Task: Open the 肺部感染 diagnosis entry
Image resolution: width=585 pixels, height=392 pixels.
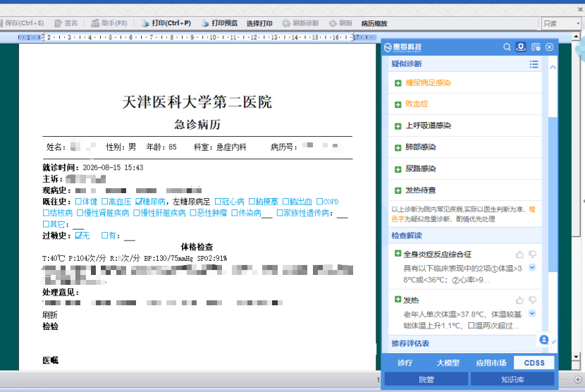Action: coord(421,147)
